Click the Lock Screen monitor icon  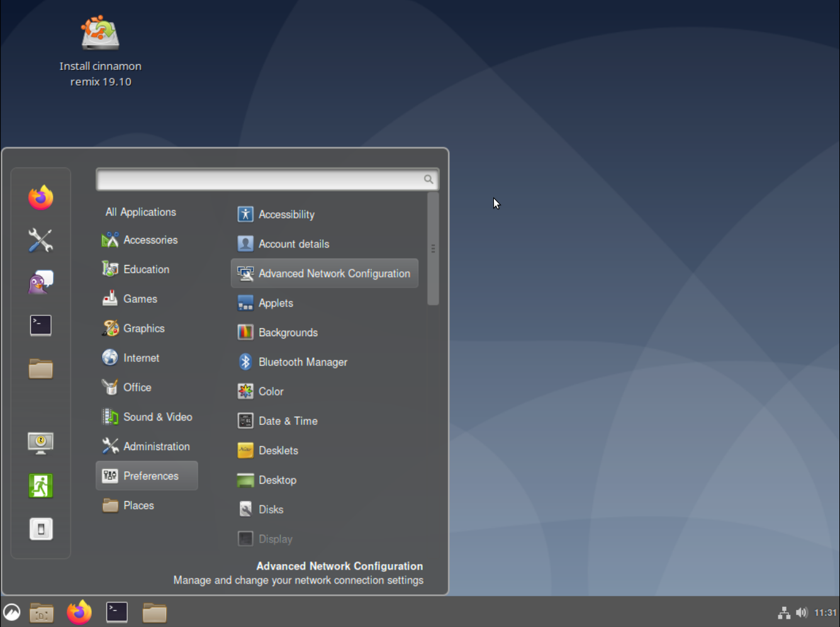pos(41,443)
